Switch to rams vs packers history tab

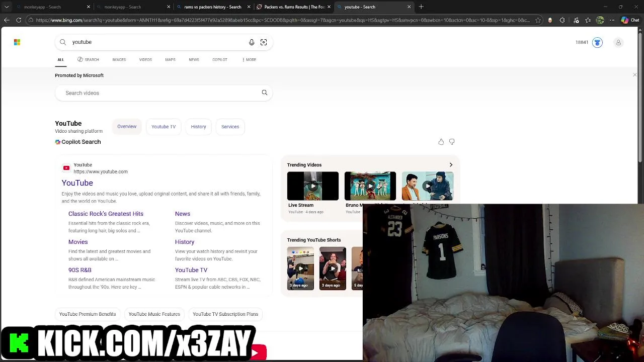click(212, 7)
